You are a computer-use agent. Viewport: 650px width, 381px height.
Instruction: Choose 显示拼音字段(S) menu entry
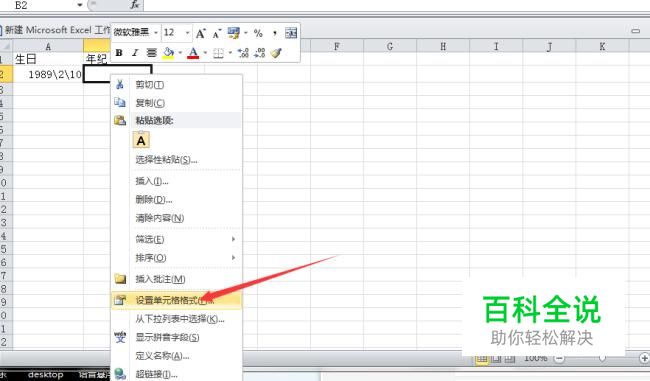point(177,337)
